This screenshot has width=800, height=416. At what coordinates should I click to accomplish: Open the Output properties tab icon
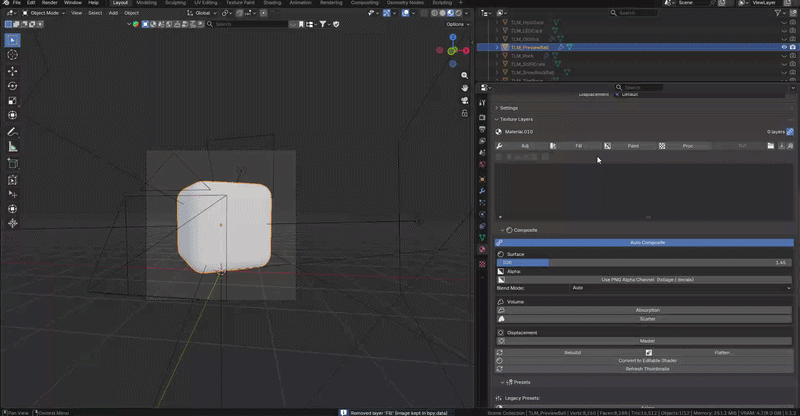pos(482,129)
